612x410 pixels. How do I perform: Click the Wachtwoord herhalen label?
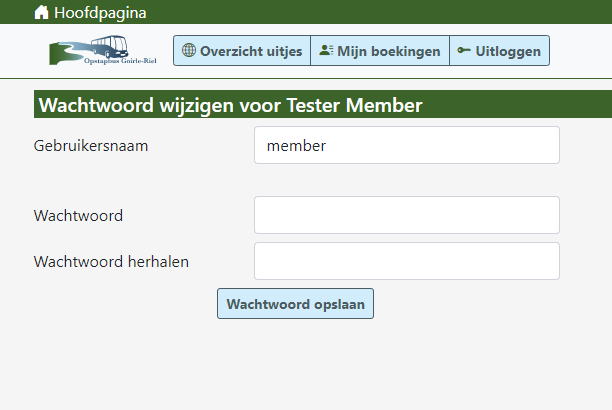tap(111, 261)
